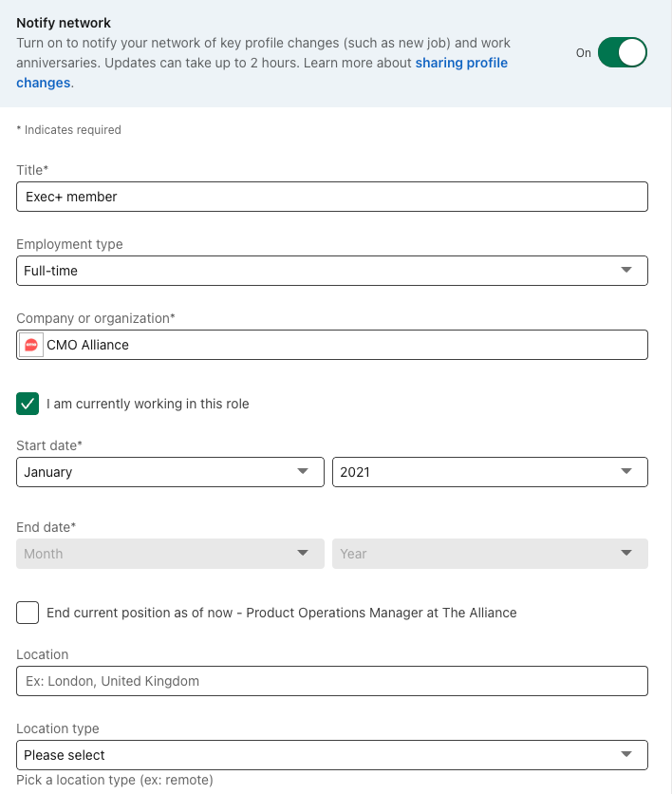
Task: Click the checkmark icon in the role checkbox
Action: [x=28, y=404]
